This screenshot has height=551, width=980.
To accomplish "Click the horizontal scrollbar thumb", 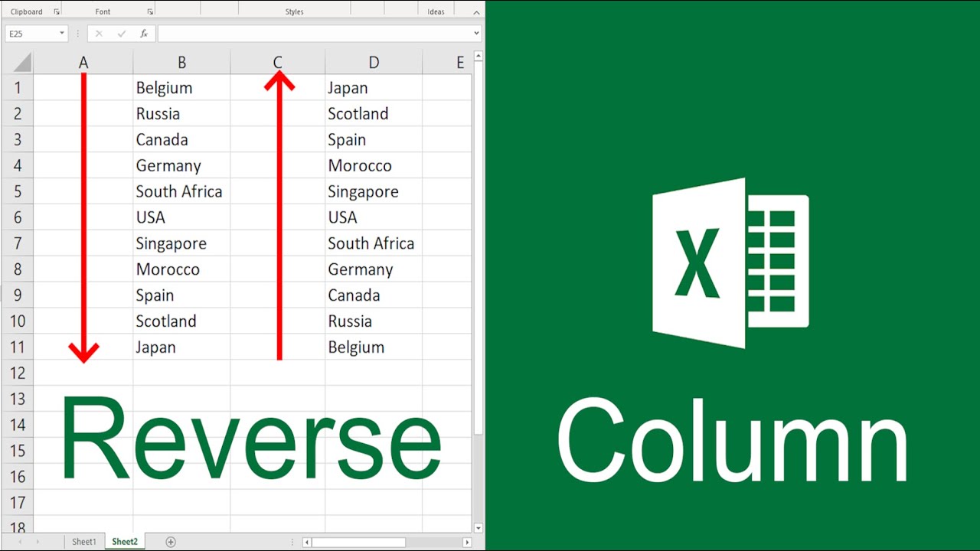I will pyautogui.click(x=358, y=542).
